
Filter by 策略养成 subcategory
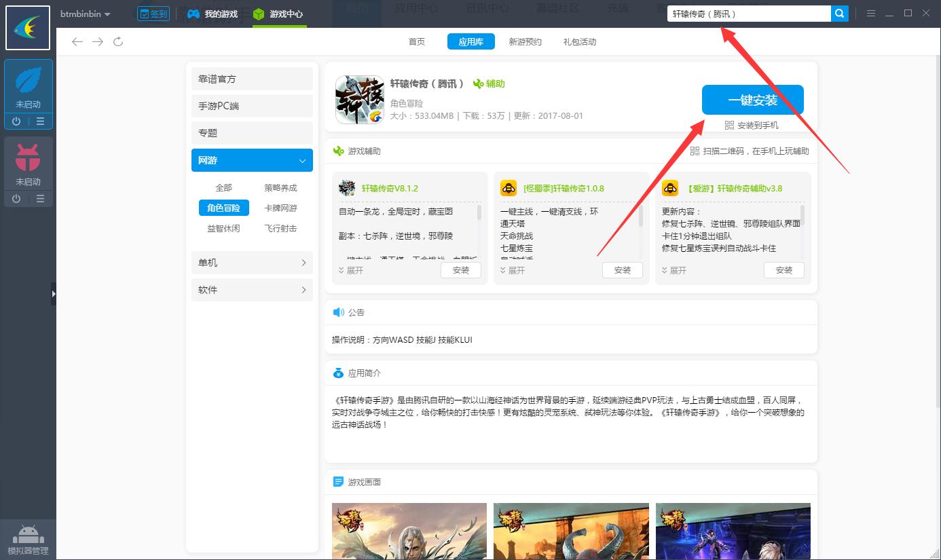pyautogui.click(x=280, y=188)
